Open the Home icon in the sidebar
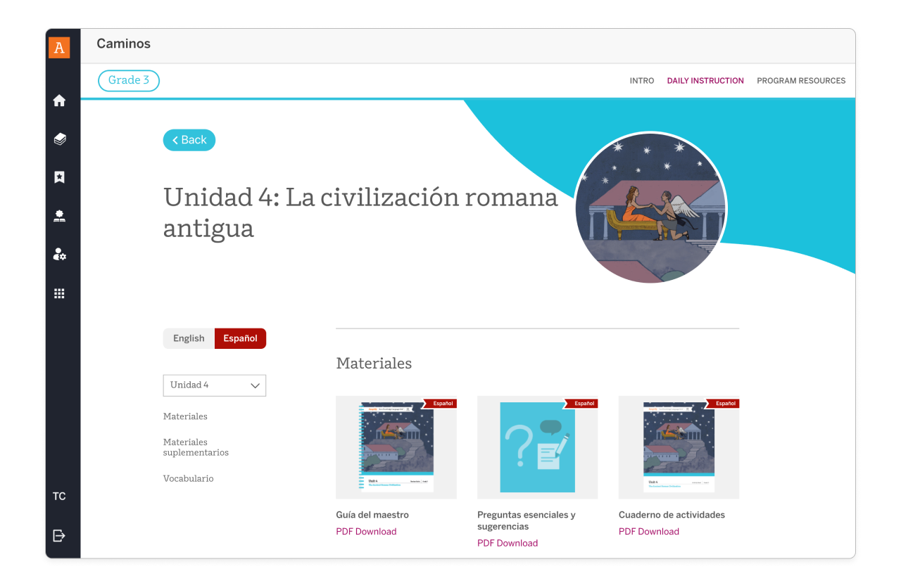The height and width of the screenshot is (588, 901). point(59,101)
